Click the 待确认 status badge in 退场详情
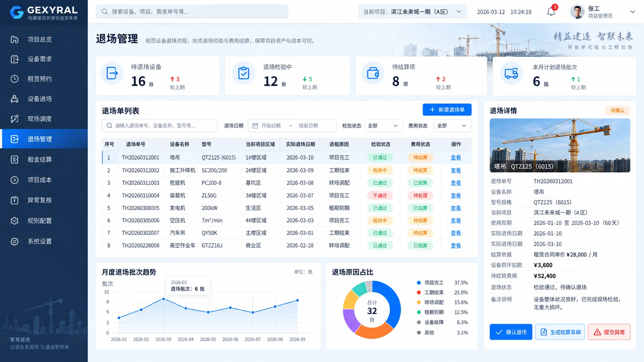Screen dimensions: 644x362 coord(617,111)
